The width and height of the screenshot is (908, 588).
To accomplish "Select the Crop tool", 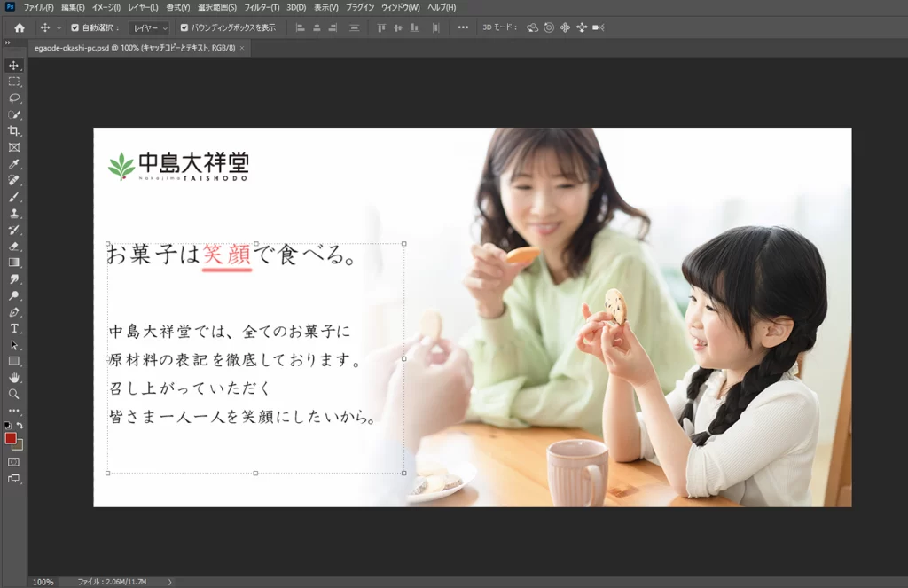I will point(14,130).
